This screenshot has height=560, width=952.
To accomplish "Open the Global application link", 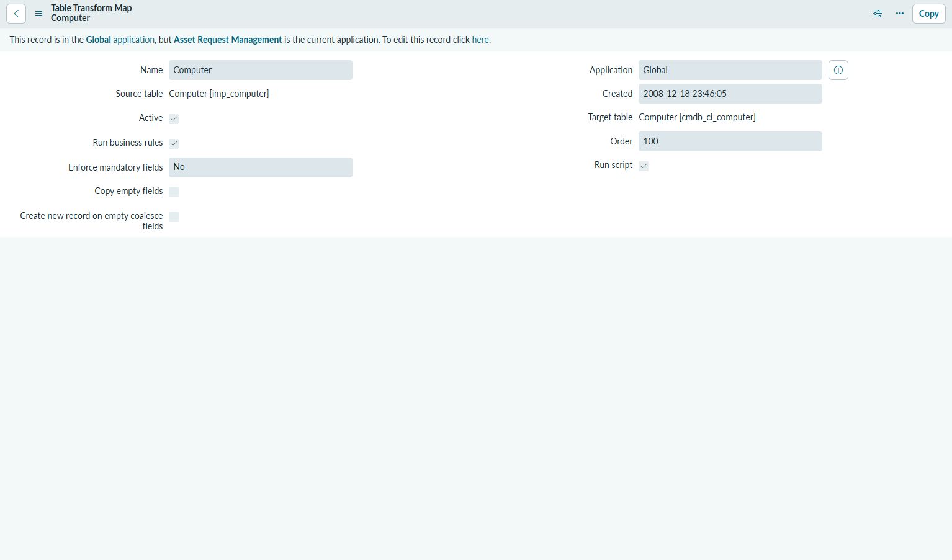I will (120, 40).
